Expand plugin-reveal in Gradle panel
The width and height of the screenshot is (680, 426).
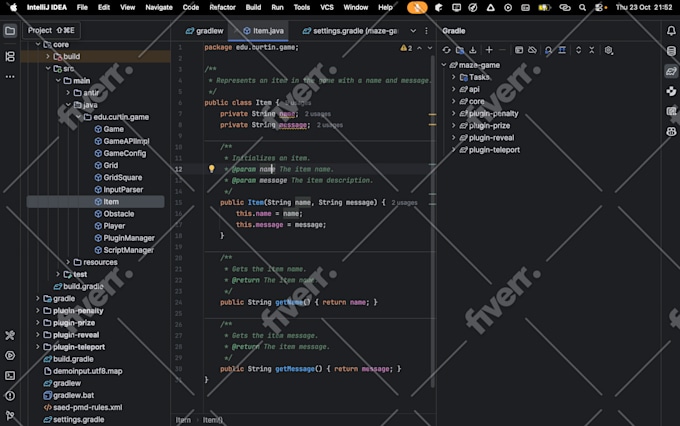[x=454, y=138]
